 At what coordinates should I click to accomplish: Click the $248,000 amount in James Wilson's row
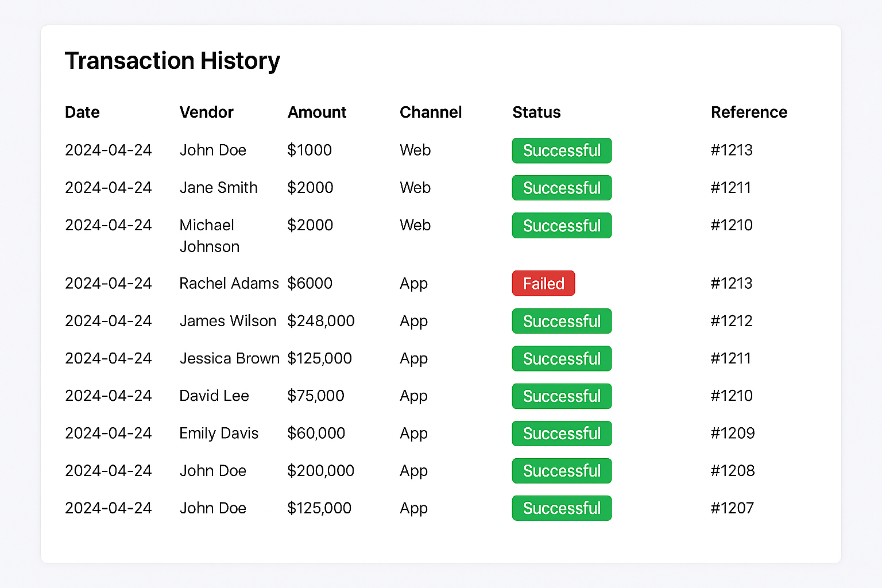tap(321, 321)
